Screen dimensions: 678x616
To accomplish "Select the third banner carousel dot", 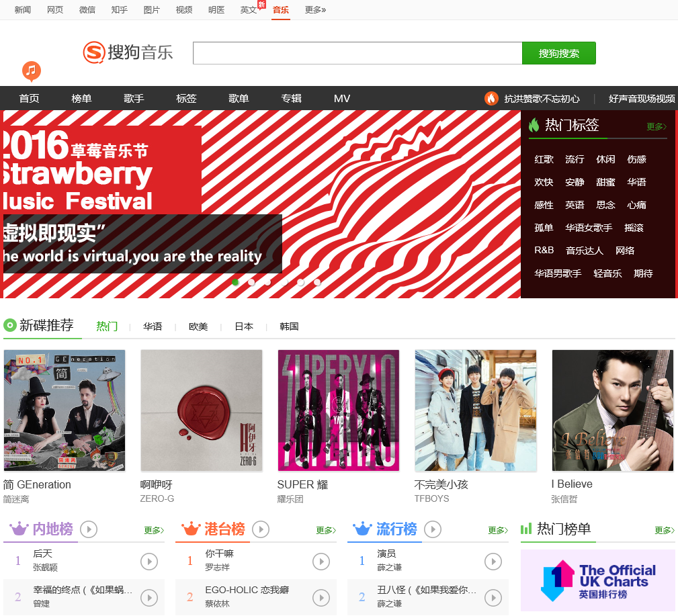I will coord(268,282).
